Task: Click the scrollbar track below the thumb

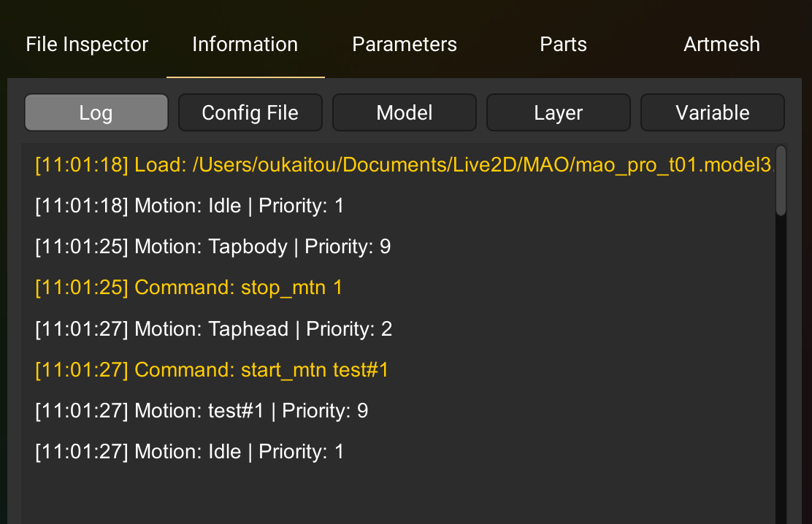Action: tap(781, 365)
